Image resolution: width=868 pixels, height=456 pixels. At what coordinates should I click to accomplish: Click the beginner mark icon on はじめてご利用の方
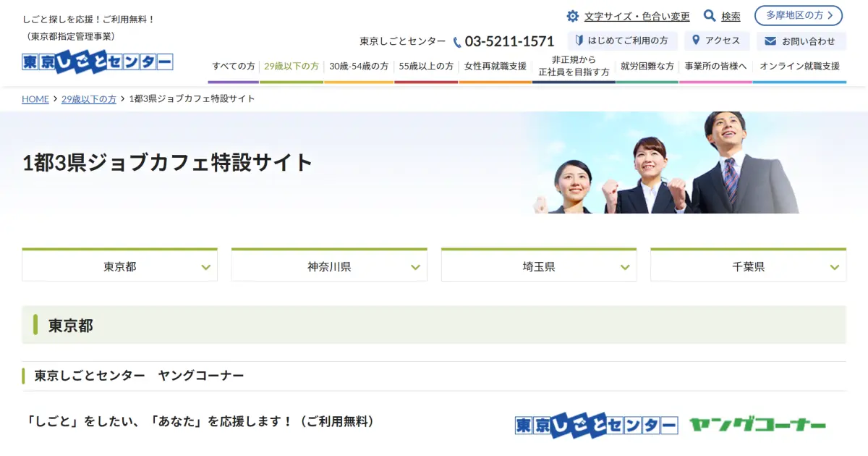pos(579,41)
